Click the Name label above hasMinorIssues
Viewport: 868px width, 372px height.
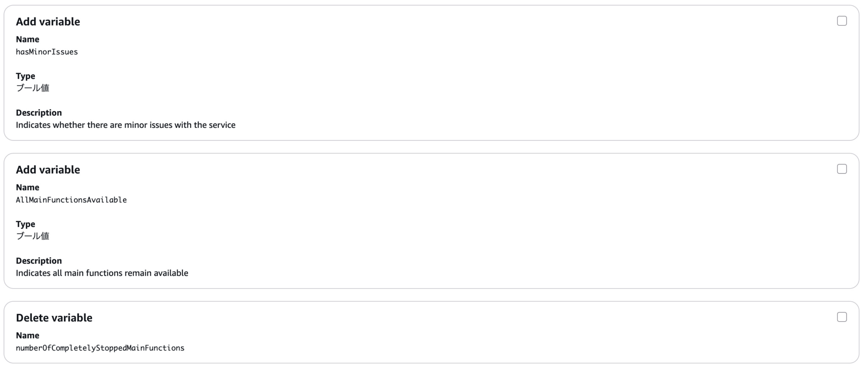click(x=28, y=39)
